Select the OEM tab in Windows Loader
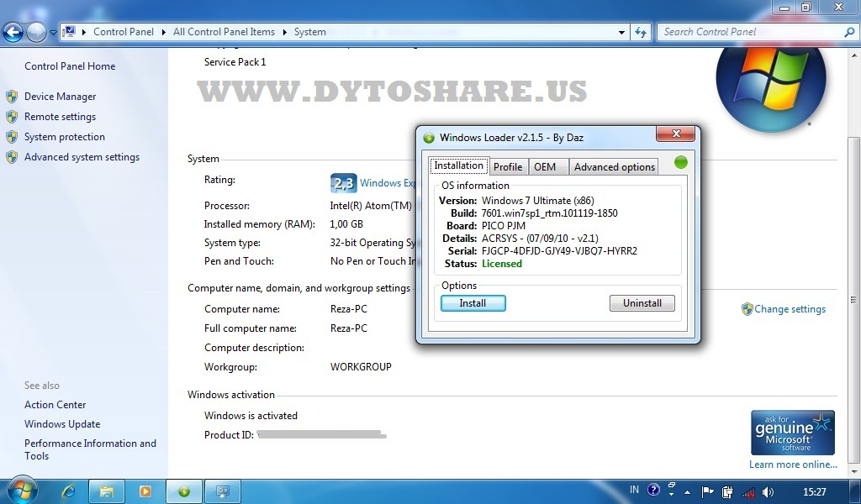 [x=547, y=166]
